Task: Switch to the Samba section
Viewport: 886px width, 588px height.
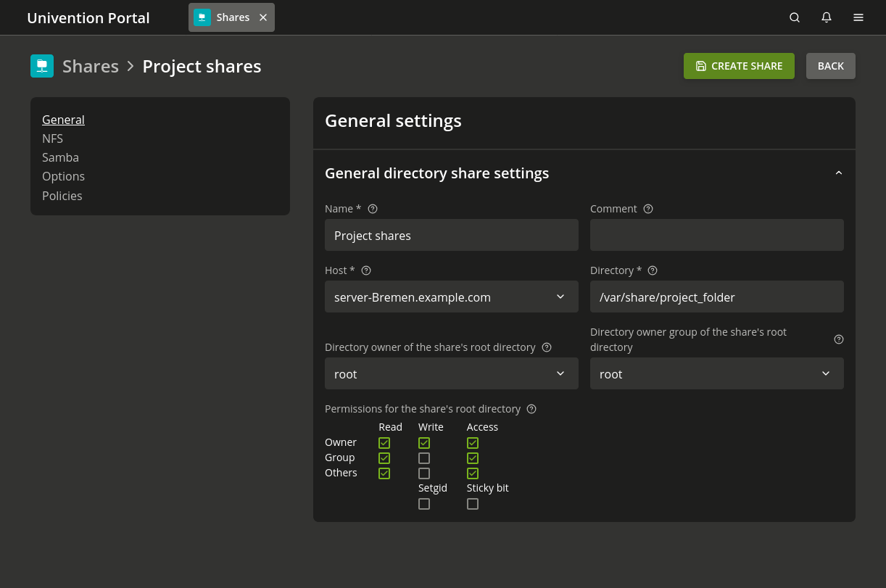Action: pyautogui.click(x=60, y=157)
